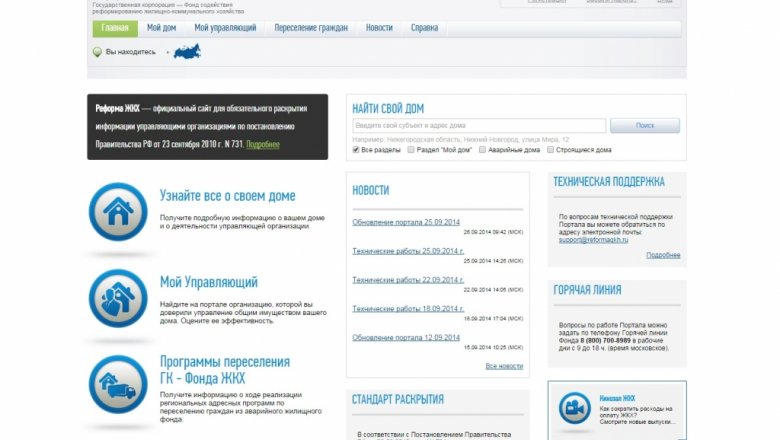Open 'Программы переселения ГК - Фонда ЖКХ' heading
Image resolution: width=780 pixels, height=440 pixels.
point(225,370)
